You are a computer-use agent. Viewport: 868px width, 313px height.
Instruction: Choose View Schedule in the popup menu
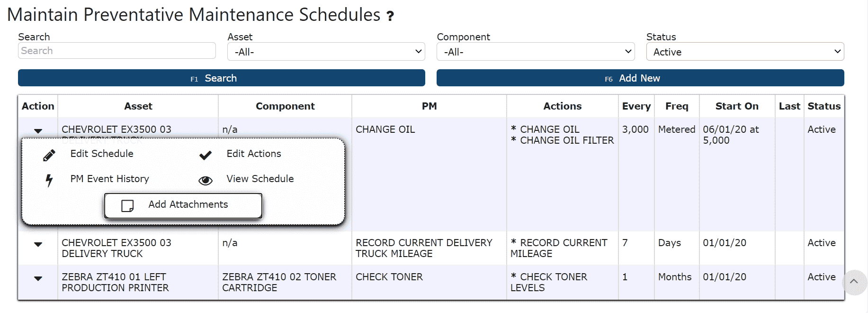click(260, 179)
